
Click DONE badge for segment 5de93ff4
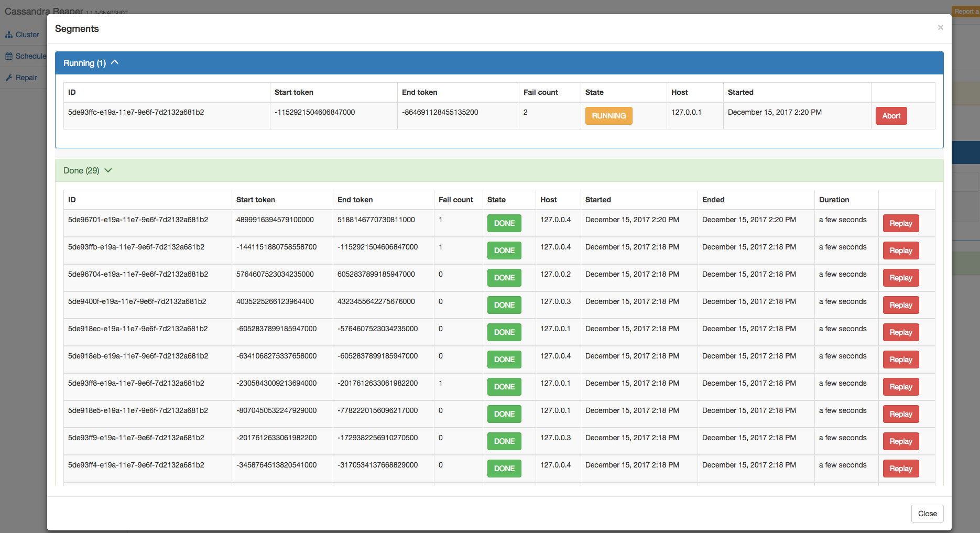[504, 469]
